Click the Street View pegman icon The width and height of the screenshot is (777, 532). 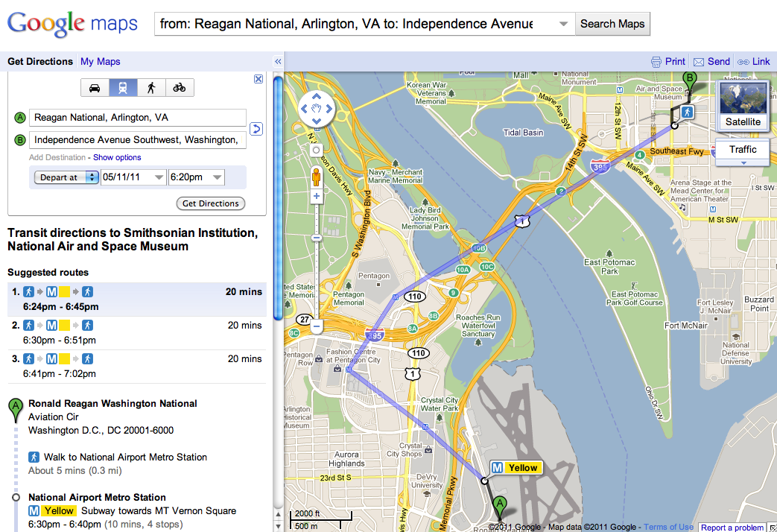coord(316,177)
